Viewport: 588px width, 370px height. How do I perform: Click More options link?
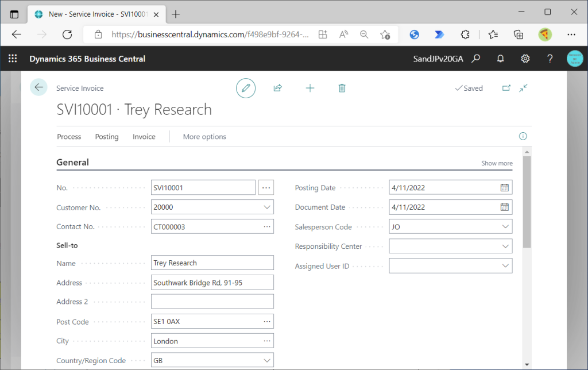click(x=204, y=137)
